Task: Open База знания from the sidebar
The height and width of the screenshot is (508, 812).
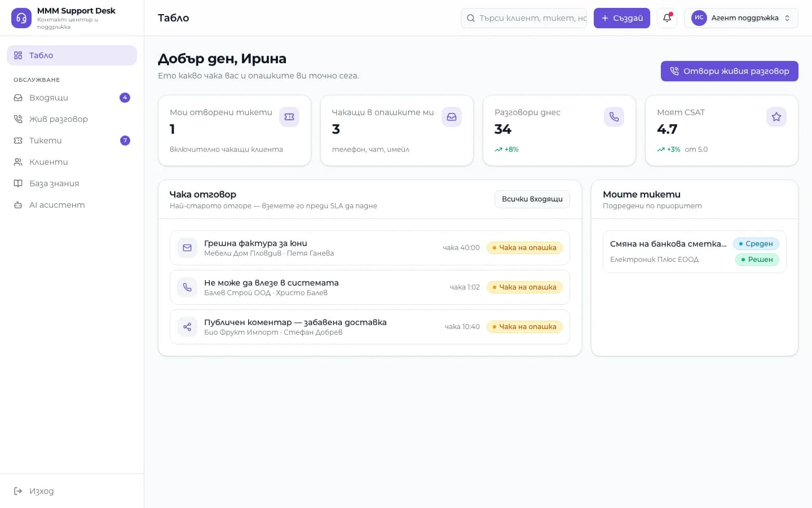Action: coord(72,183)
